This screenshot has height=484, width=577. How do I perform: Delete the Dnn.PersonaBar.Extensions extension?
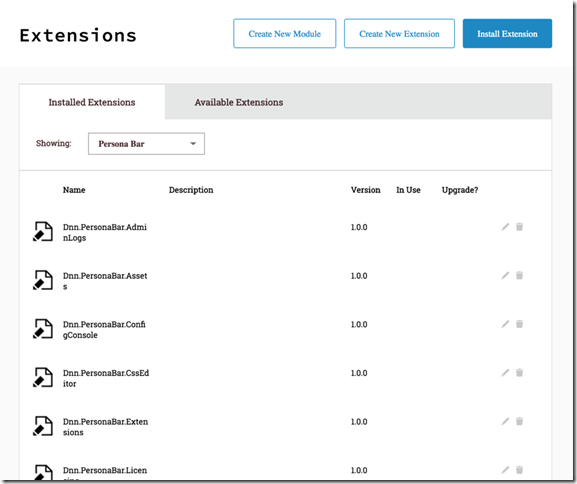[519, 421]
